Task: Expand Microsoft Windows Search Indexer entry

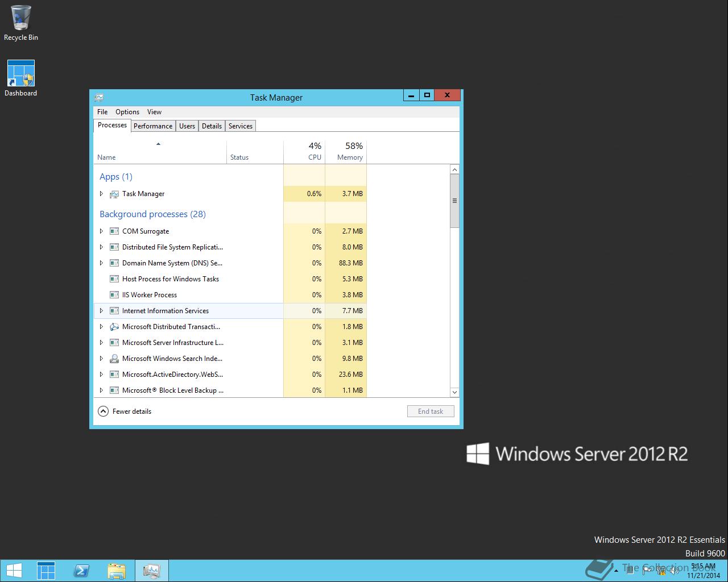Action: click(x=101, y=359)
